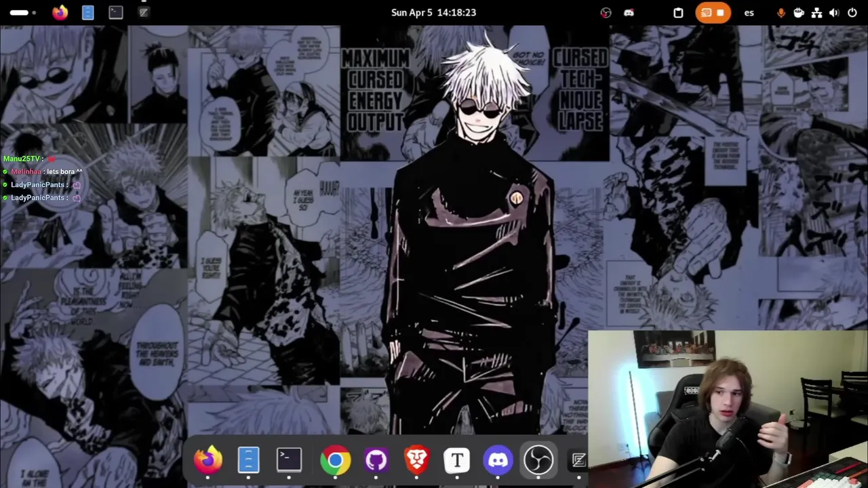Screen dimensions: 868x488
Task: Select the Terminal icon in the top bar
Action: coord(116,12)
